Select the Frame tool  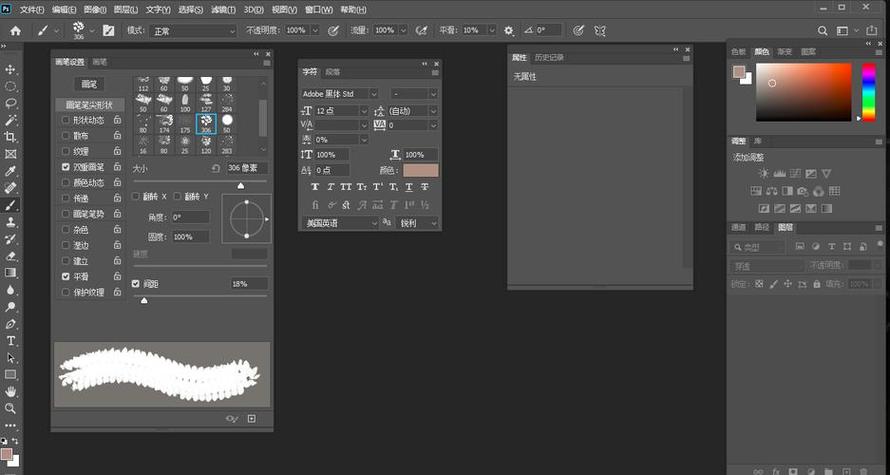(10, 154)
